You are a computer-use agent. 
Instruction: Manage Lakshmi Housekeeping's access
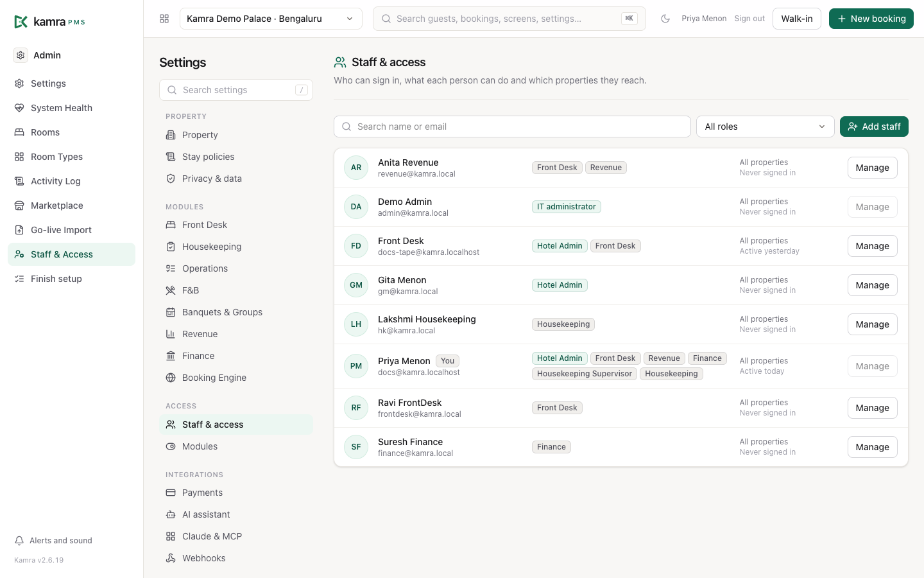[873, 324]
